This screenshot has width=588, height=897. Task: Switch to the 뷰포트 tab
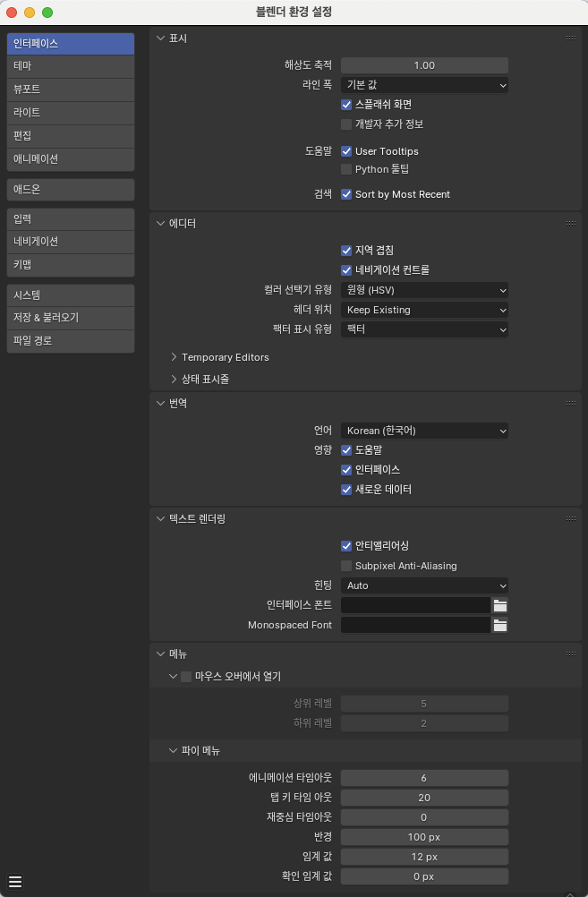tap(71, 90)
